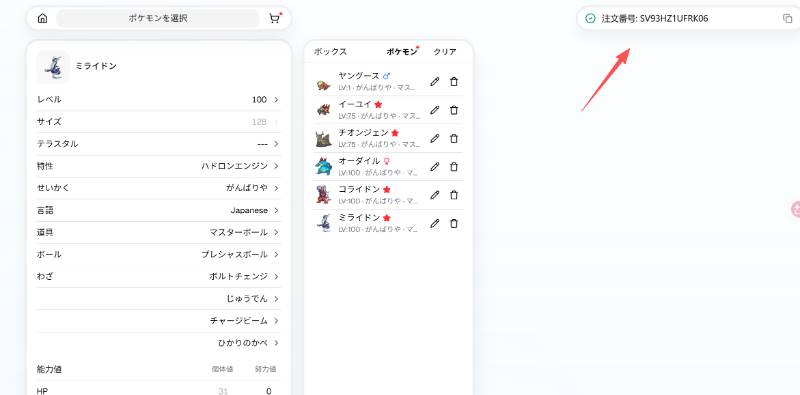The height and width of the screenshot is (395, 800).
Task: Click the クリア button
Action: pos(445,52)
